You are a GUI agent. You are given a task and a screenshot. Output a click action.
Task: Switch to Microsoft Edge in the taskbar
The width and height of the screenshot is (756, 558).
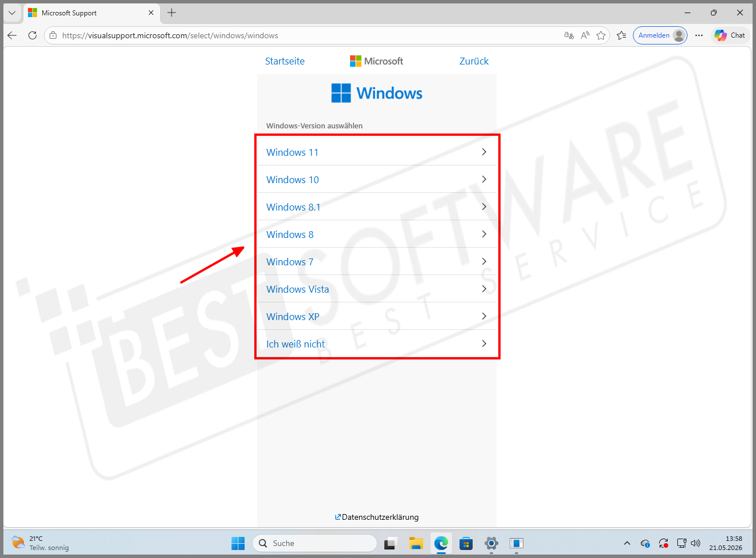tap(441, 543)
